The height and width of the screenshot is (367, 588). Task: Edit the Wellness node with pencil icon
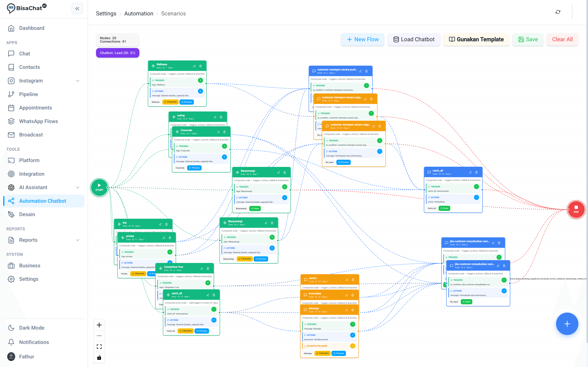pos(194,66)
